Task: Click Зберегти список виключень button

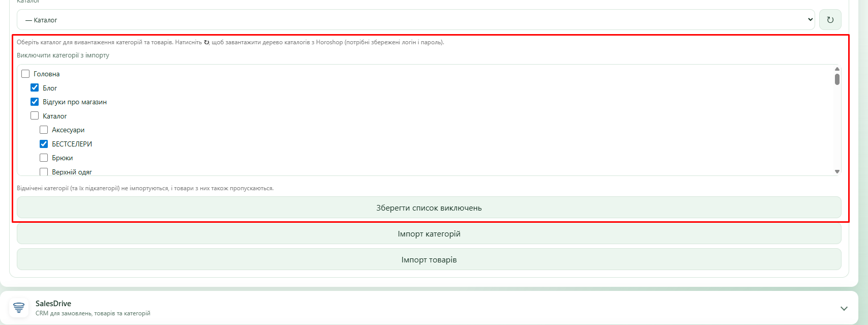Action: [429, 208]
